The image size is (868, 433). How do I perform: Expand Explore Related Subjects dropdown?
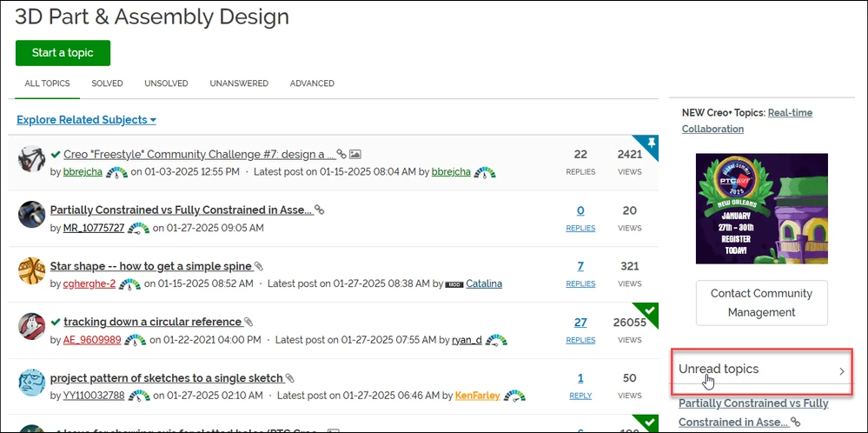[x=86, y=120]
